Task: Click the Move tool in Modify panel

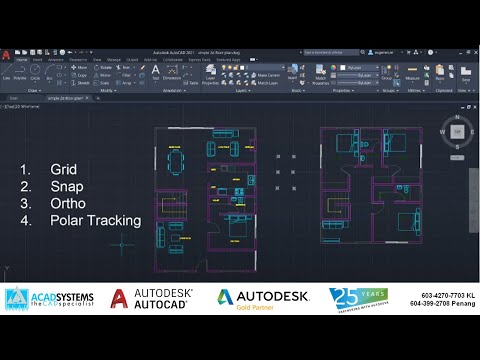Action: (79, 67)
